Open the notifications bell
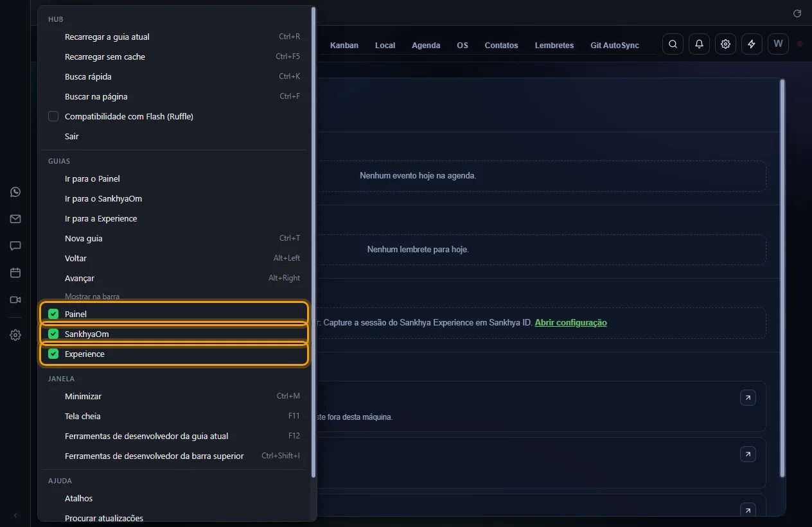Viewport: 812px width, 527px height. (699, 44)
